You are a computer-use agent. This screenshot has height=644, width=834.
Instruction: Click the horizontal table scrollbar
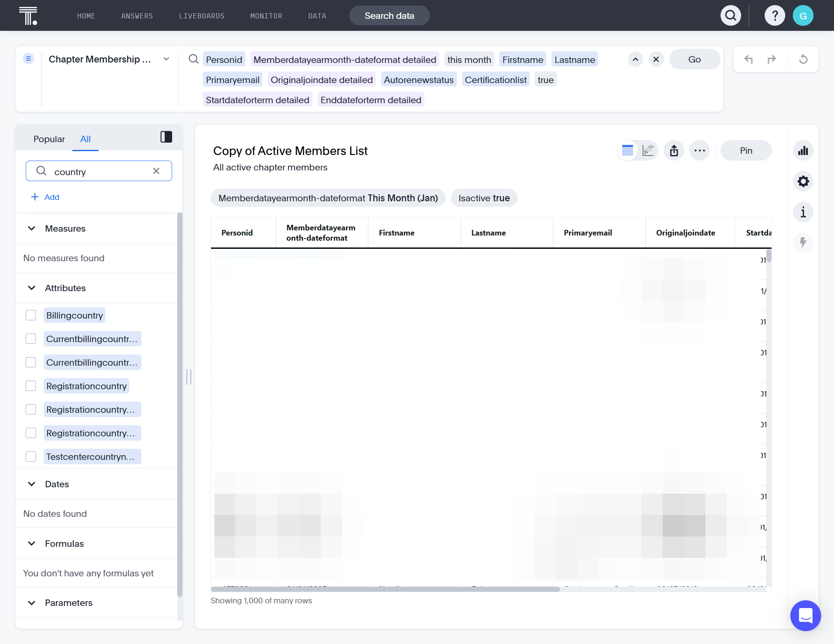click(x=385, y=589)
